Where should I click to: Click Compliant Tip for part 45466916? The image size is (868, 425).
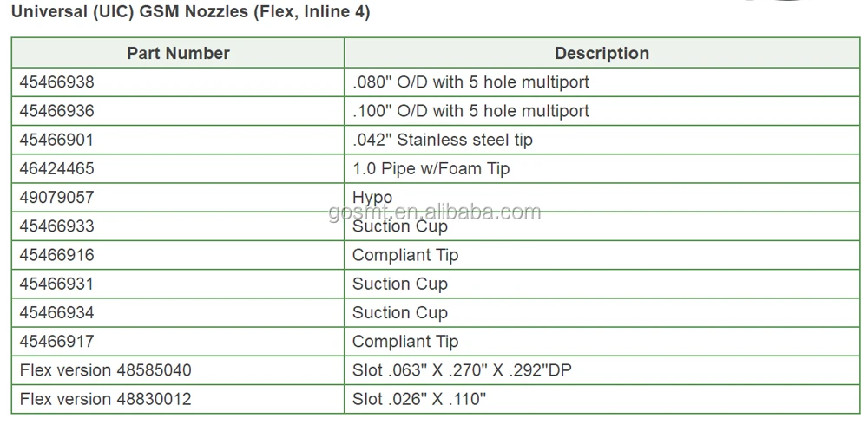405,255
